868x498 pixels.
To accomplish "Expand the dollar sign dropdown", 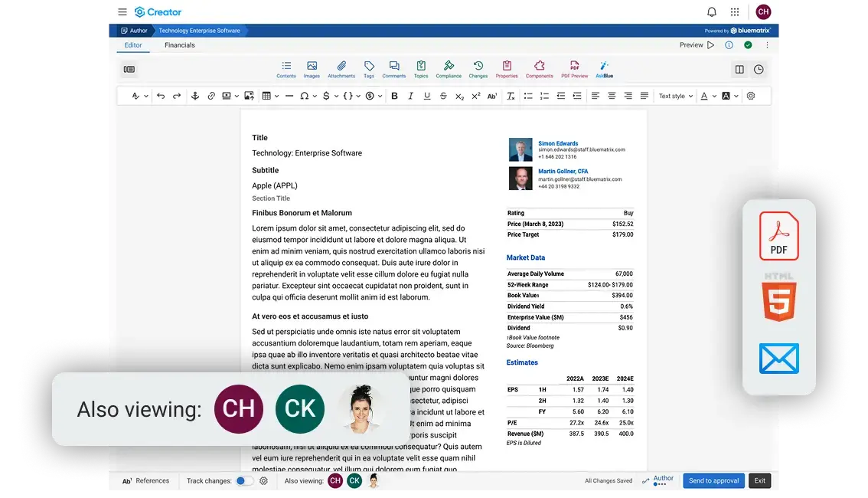I will click(x=336, y=96).
